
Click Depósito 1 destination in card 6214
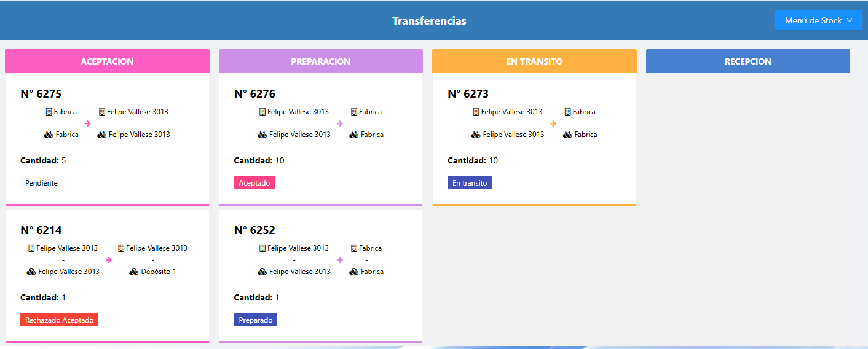point(159,272)
